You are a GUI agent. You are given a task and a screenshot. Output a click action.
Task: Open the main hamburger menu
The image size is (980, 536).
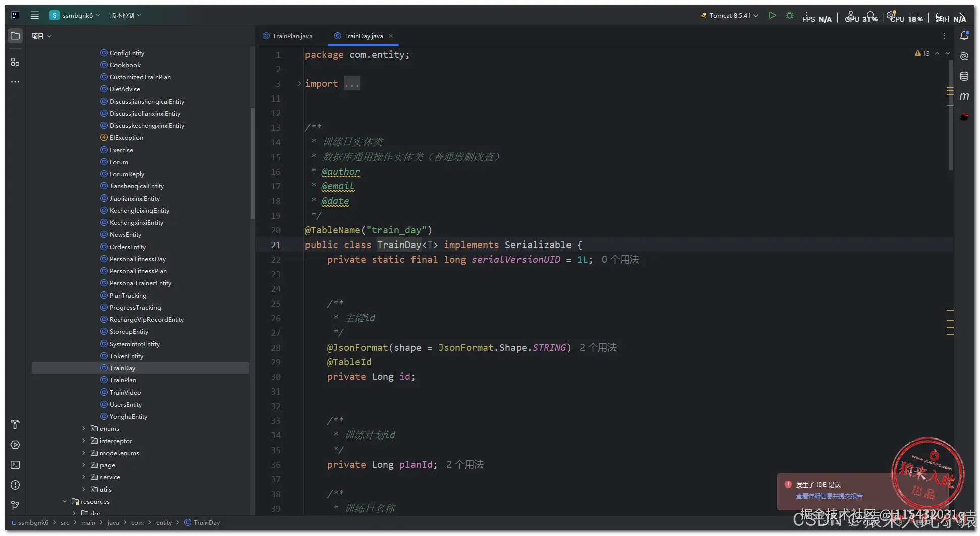pos(35,15)
